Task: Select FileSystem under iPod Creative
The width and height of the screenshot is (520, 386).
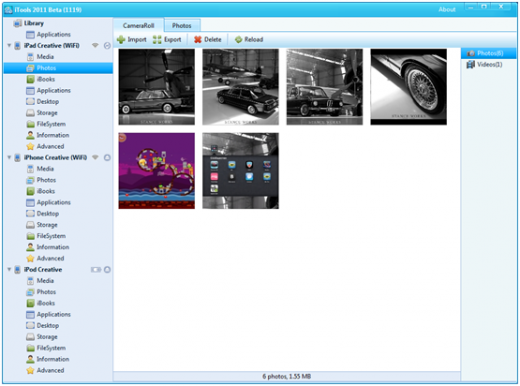Action: point(46,348)
